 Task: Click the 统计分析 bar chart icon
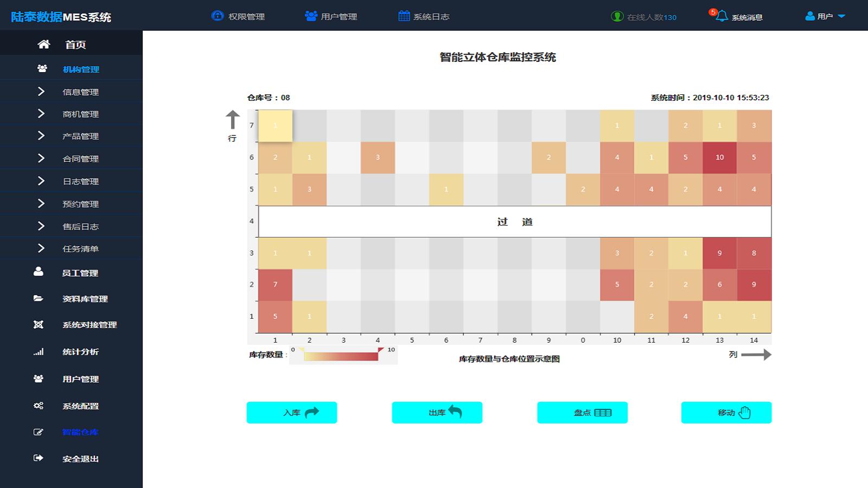39,352
